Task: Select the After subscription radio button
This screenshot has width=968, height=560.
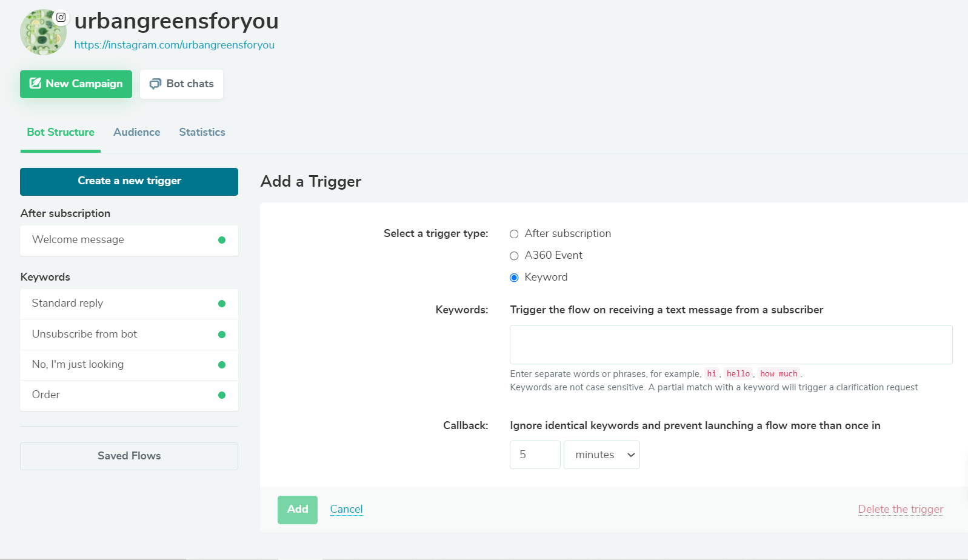Action: [x=514, y=234]
